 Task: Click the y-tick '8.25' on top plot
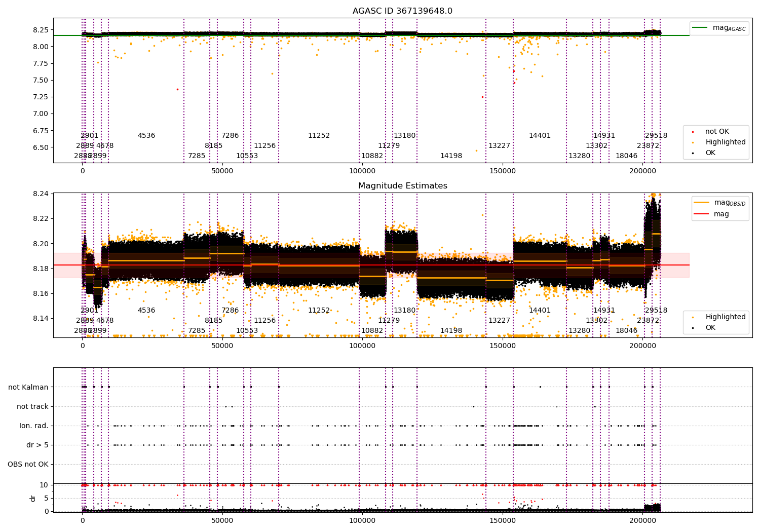click(x=41, y=30)
